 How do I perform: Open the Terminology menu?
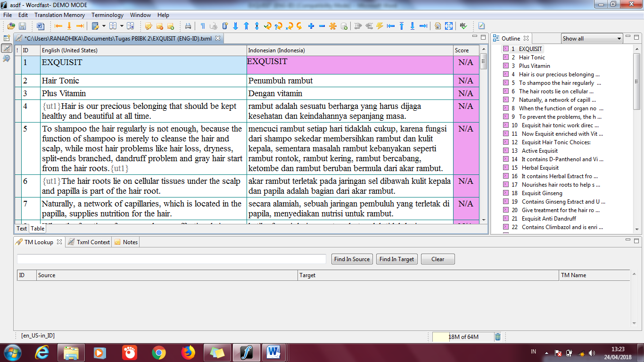[107, 15]
